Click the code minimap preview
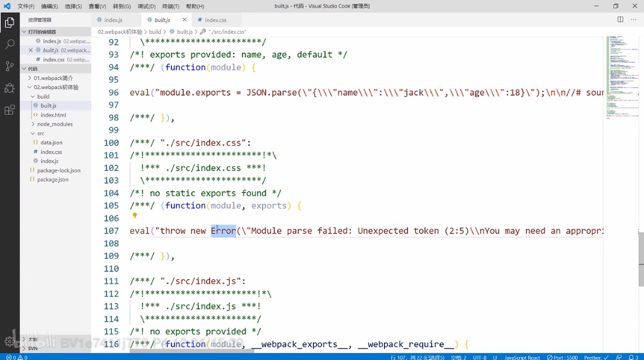This screenshot has width=644, height=360. [622, 78]
